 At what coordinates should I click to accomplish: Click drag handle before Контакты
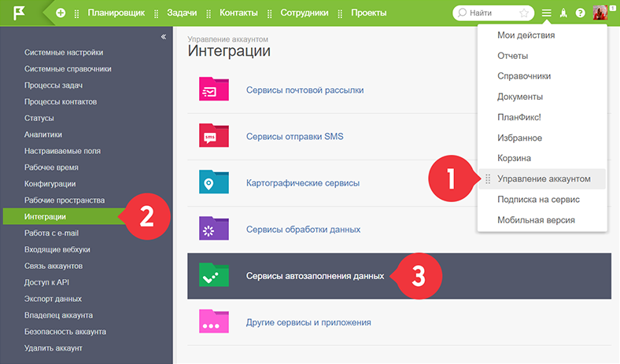(x=209, y=14)
